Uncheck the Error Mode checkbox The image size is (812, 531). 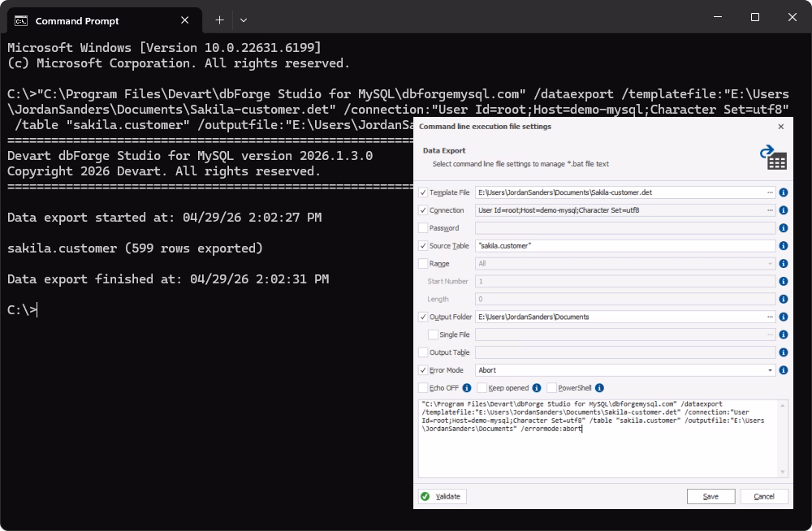pyautogui.click(x=423, y=370)
